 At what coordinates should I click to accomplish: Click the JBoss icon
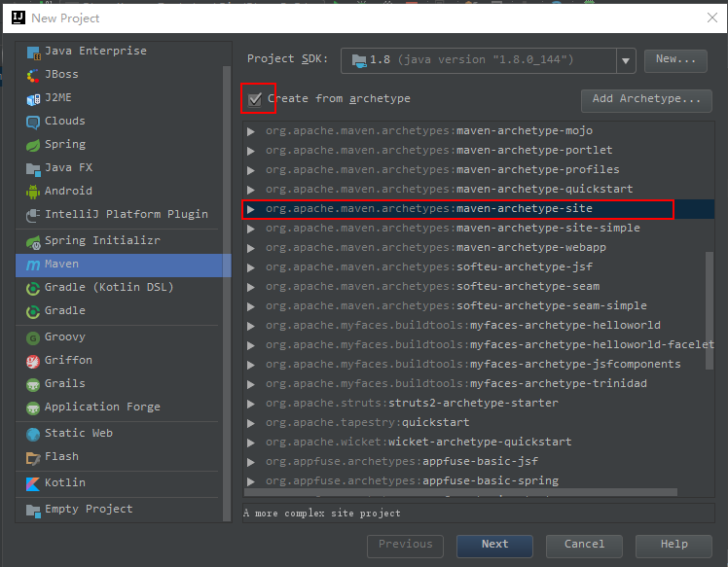point(33,76)
